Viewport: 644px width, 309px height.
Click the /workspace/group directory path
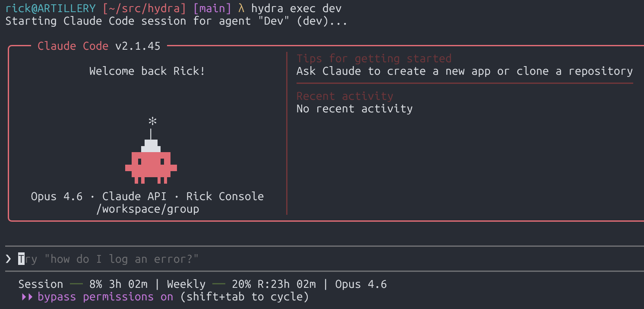(151, 209)
